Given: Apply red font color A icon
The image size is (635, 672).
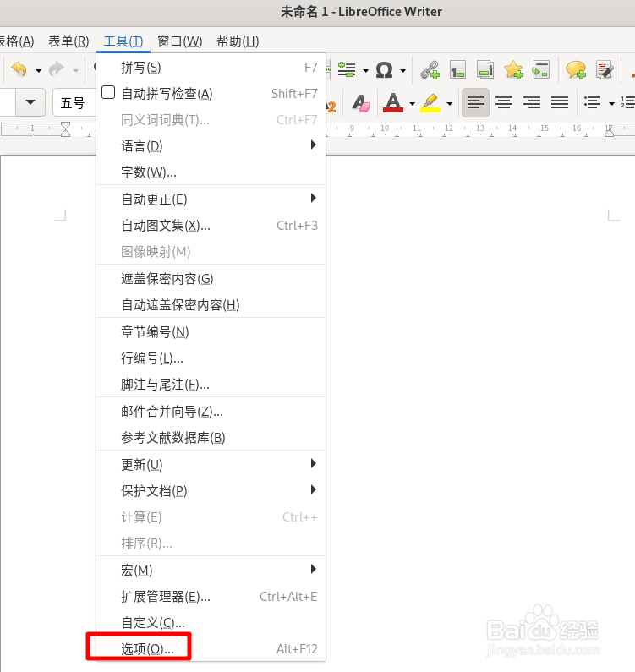Looking at the screenshot, I should pos(392,103).
